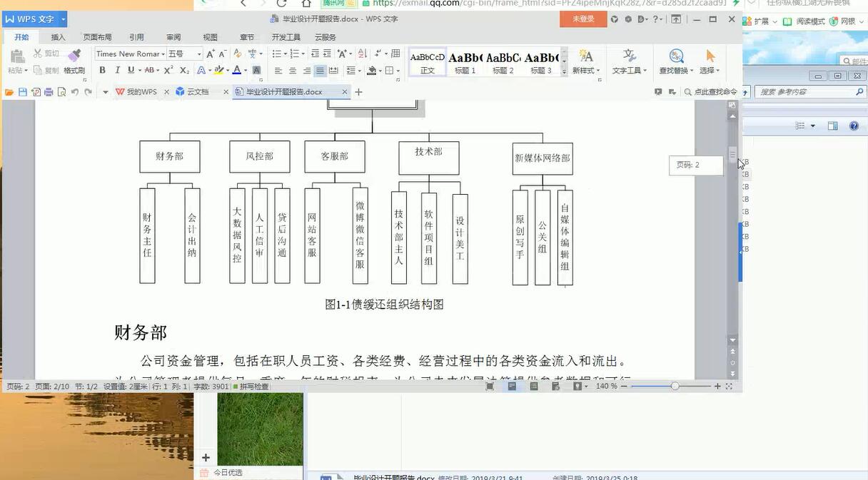Apply the 正文 style
Viewport: 868px width, 480px height.
[x=428, y=62]
